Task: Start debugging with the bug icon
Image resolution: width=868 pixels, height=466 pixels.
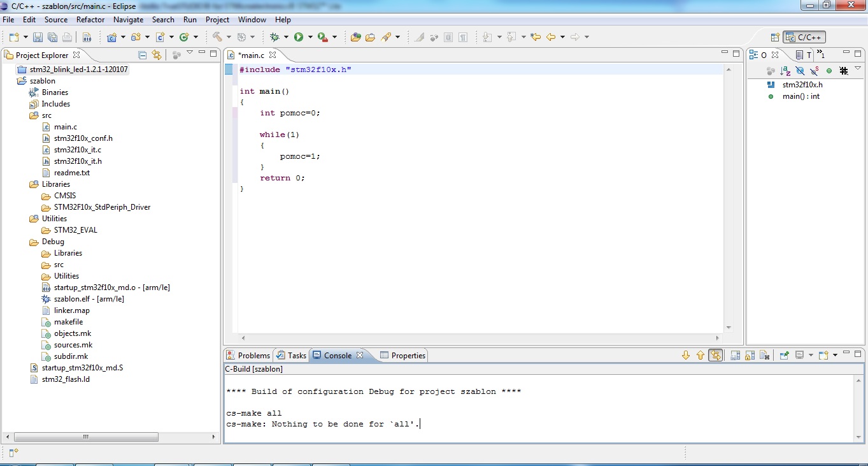Action: (274, 37)
